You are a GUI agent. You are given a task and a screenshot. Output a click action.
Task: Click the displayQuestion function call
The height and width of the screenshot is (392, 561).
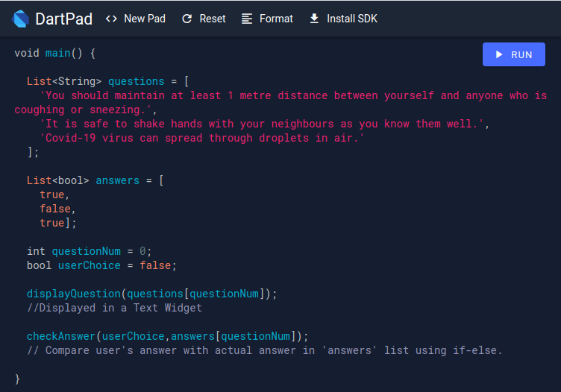pos(151,294)
